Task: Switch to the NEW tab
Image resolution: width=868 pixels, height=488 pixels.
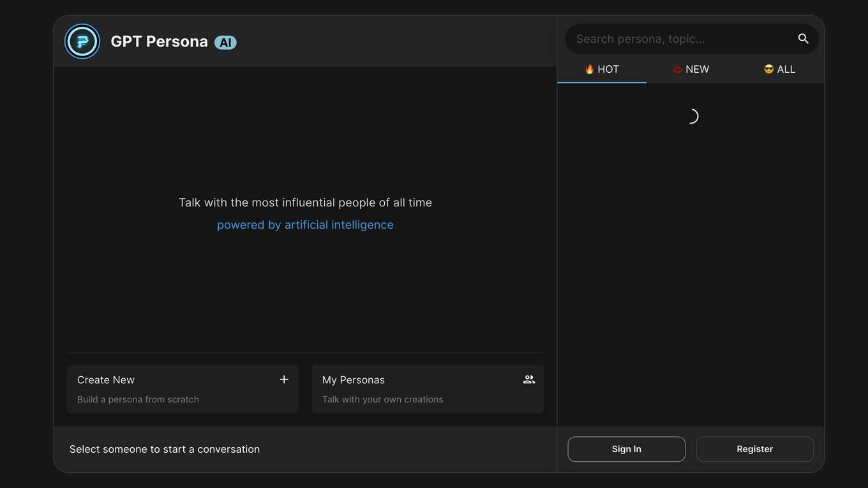Action: tap(691, 69)
